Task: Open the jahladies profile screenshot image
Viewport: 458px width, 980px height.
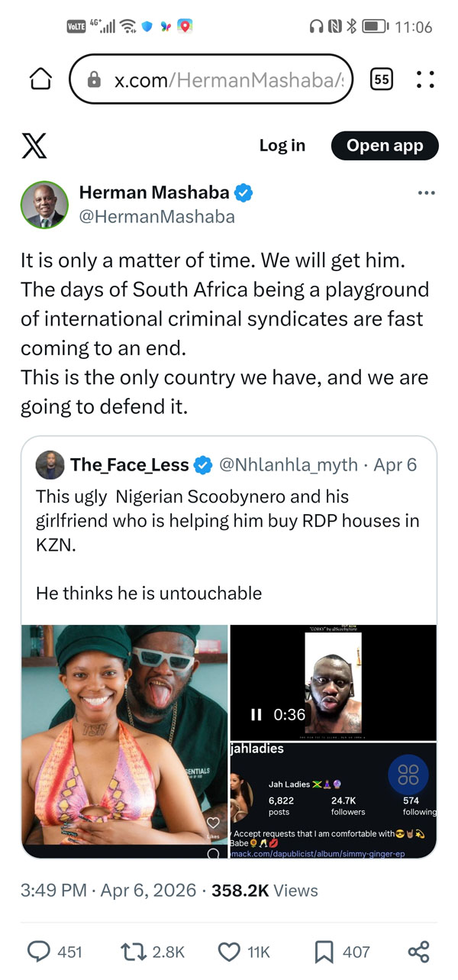Action: (x=334, y=800)
